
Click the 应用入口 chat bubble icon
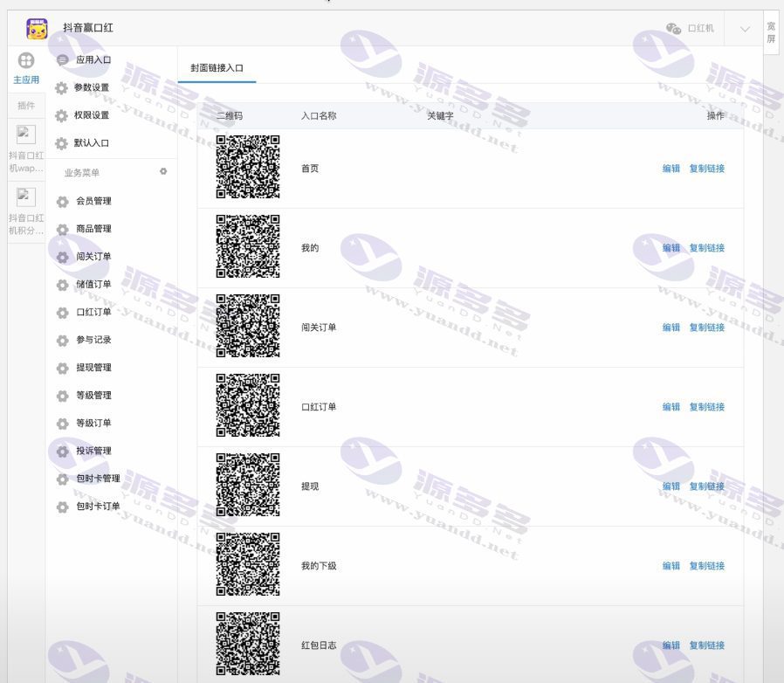coord(63,60)
